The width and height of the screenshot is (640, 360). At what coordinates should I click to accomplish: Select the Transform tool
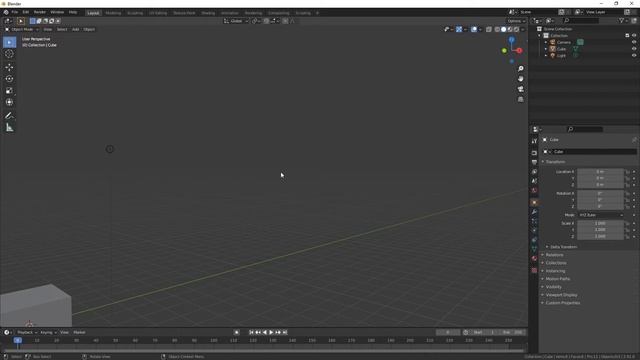point(9,102)
